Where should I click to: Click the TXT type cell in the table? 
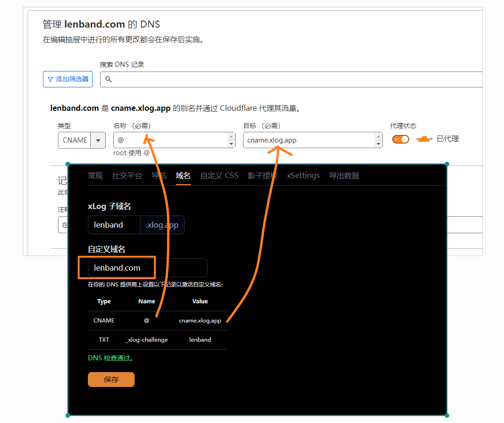104,340
